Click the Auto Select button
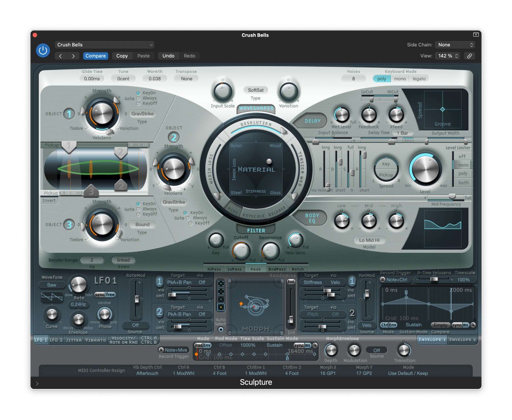512x420 pixels. point(221,329)
